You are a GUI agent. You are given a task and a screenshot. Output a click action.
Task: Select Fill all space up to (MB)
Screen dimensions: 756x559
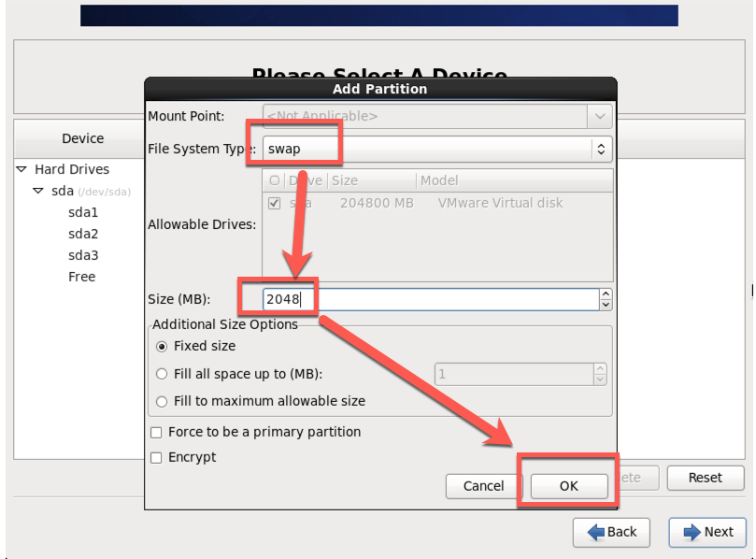pos(163,374)
